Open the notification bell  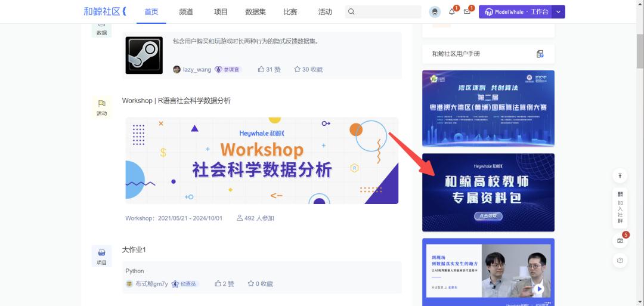452,12
